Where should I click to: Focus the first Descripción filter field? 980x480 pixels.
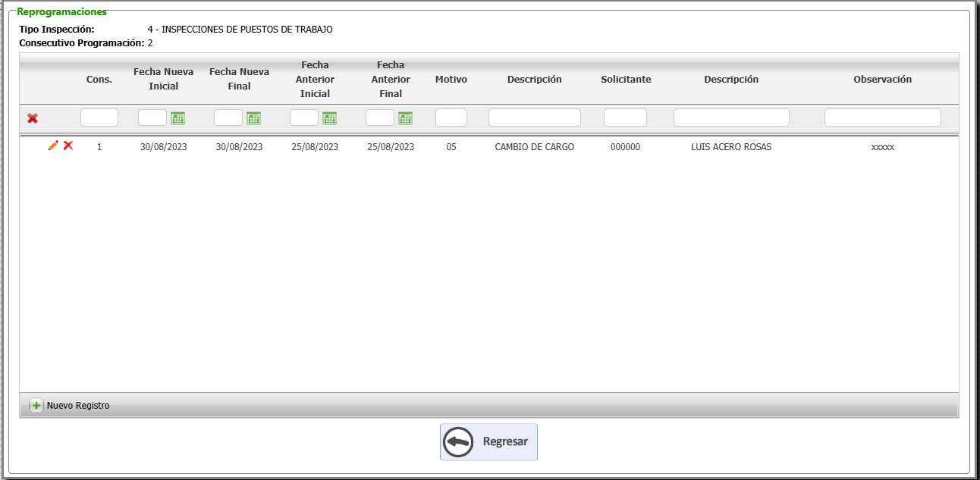pyautogui.click(x=535, y=118)
